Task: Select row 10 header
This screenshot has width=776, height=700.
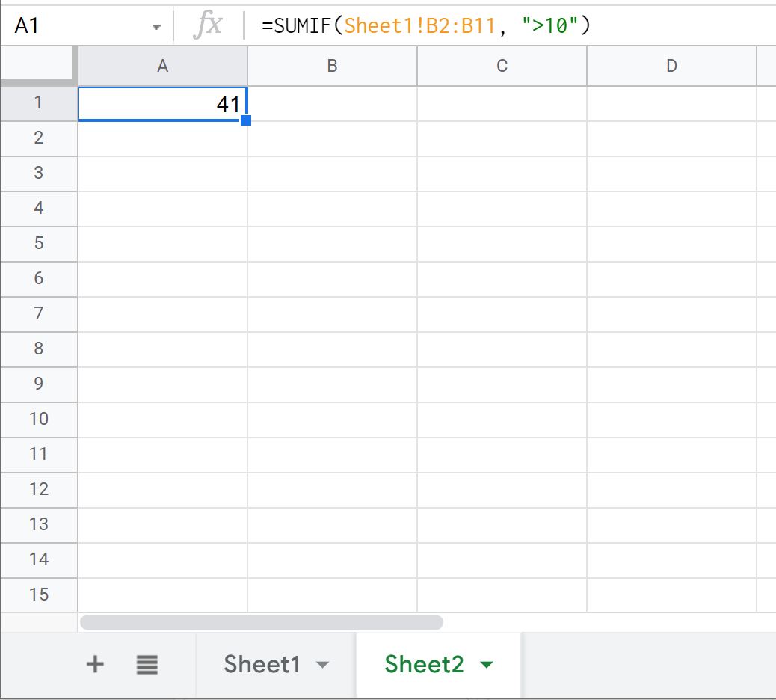Action: (39, 420)
